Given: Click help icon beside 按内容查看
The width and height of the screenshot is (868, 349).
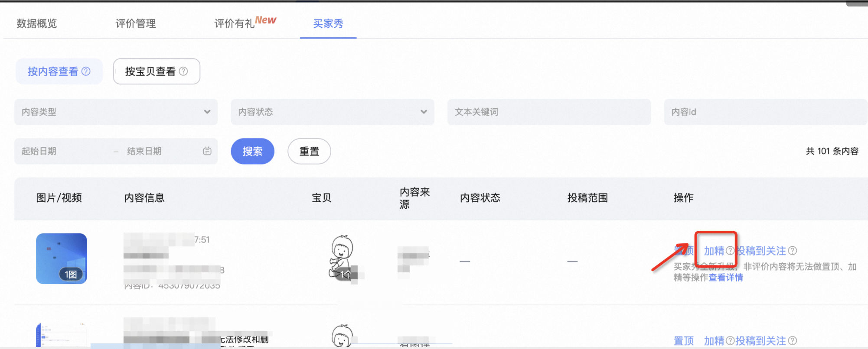Looking at the screenshot, I should pos(86,71).
